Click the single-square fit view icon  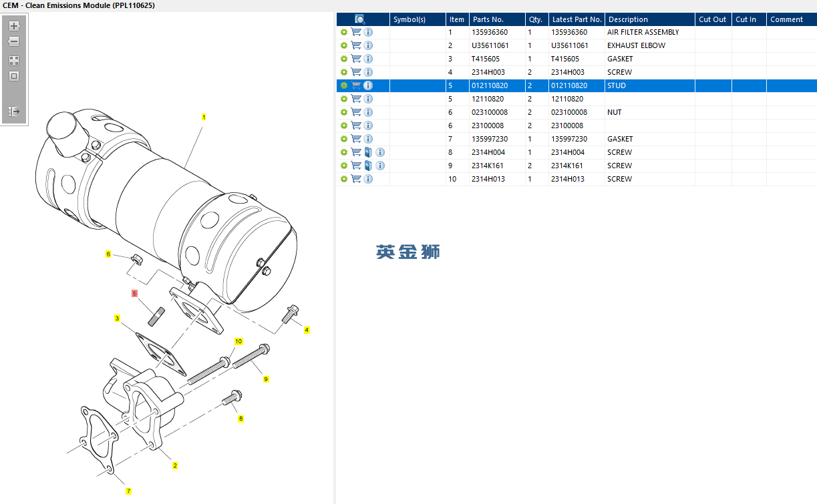[14, 76]
